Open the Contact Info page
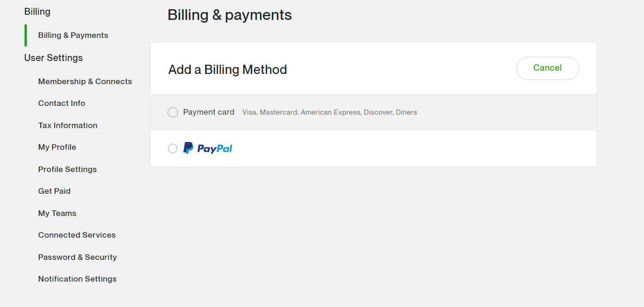Screen dimensions: 644x307 click(62, 104)
